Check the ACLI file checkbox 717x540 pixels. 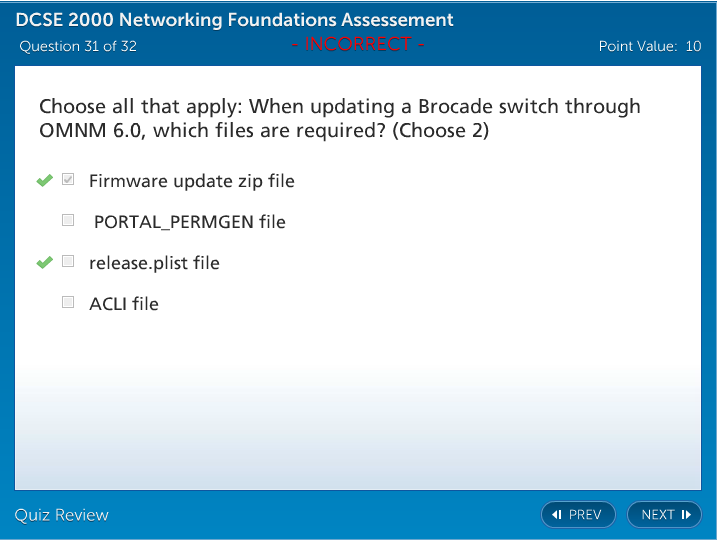pyautogui.click(x=68, y=302)
